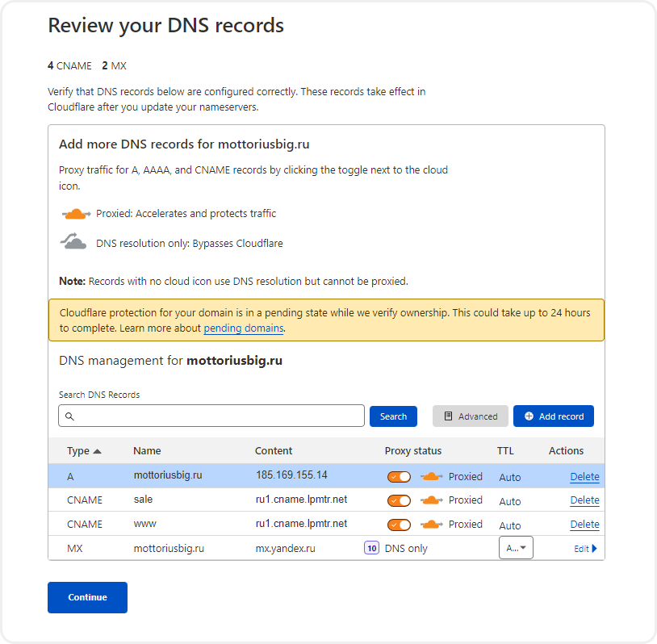Click the gray DNS-only cloud legend icon
This screenshot has height=644, width=657.
tap(73, 242)
